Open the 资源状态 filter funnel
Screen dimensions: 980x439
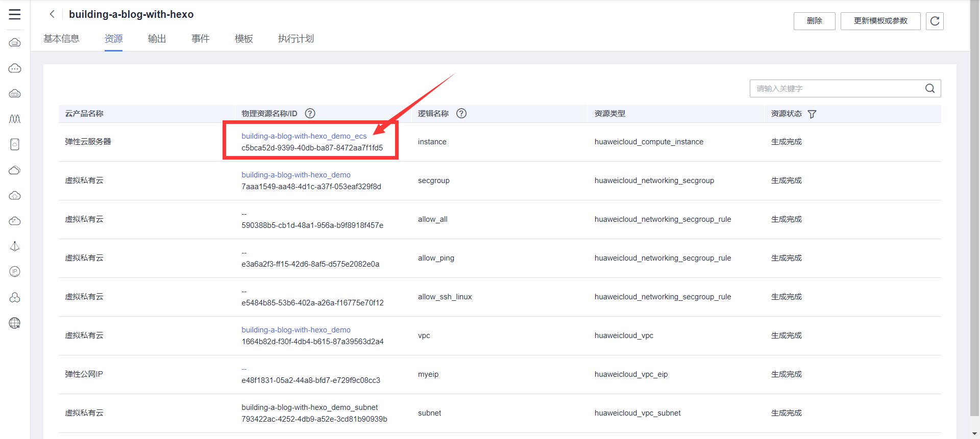tap(812, 114)
